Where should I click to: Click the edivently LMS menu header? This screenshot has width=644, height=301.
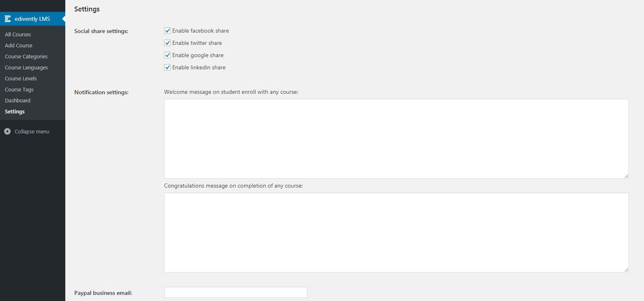point(32,19)
